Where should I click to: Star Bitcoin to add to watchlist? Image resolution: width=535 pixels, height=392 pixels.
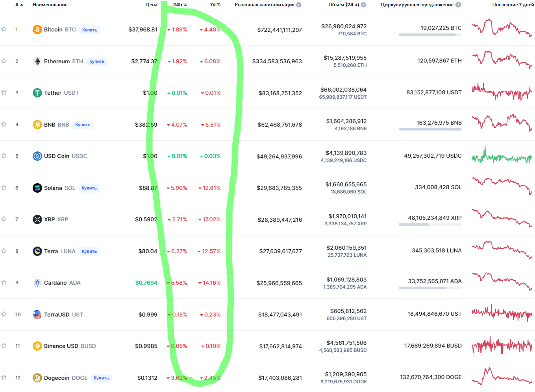tap(4, 29)
